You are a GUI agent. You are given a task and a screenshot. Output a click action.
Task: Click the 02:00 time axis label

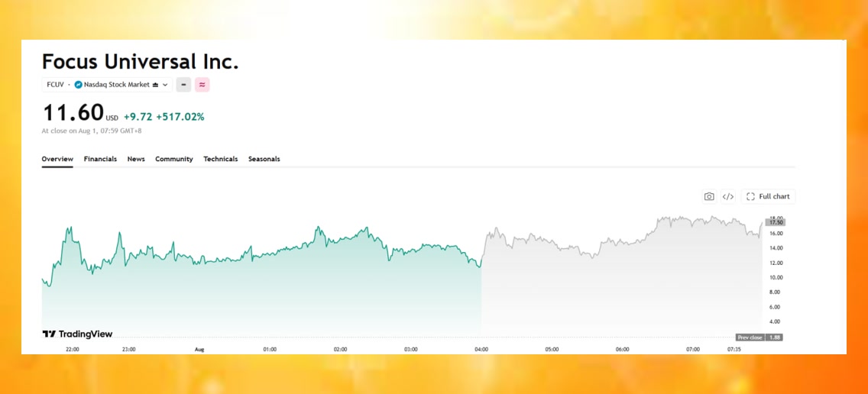(341, 349)
